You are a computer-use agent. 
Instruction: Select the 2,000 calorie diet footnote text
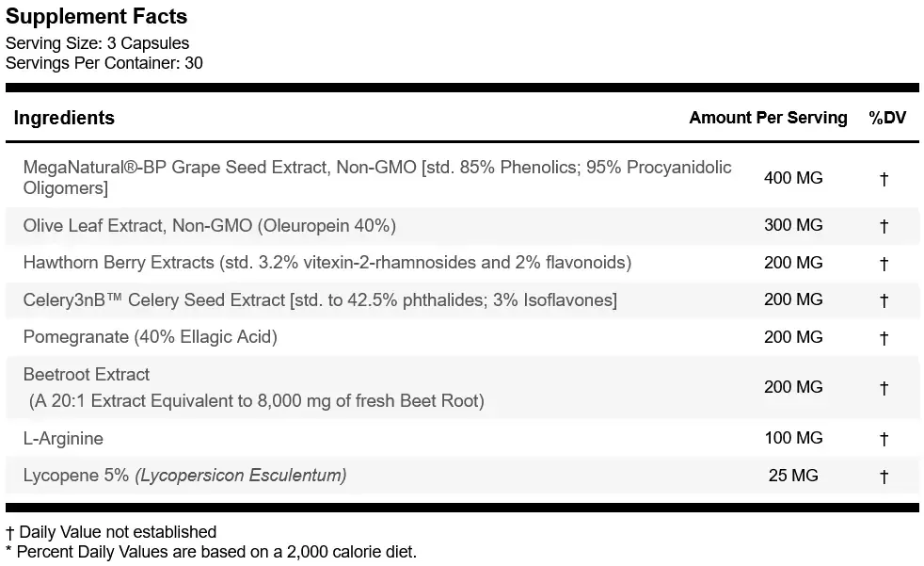(211, 552)
